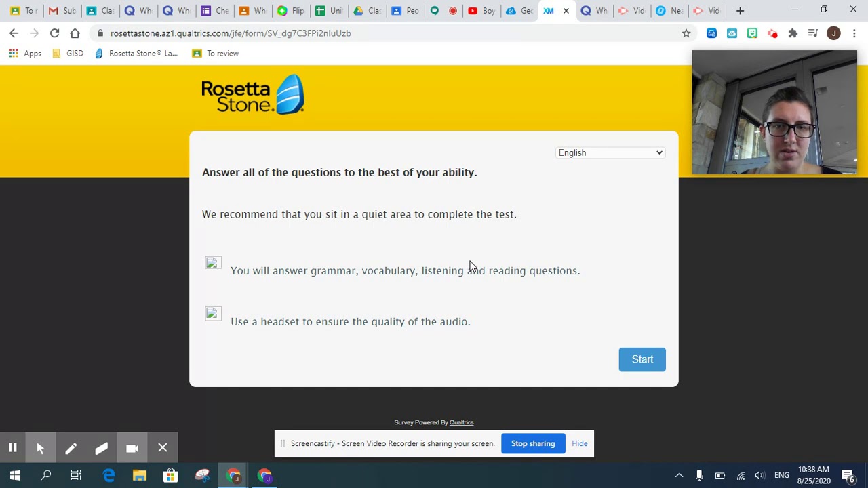This screenshot has height=488, width=868.
Task: Pause the Screencastify recording
Action: coord(12,448)
